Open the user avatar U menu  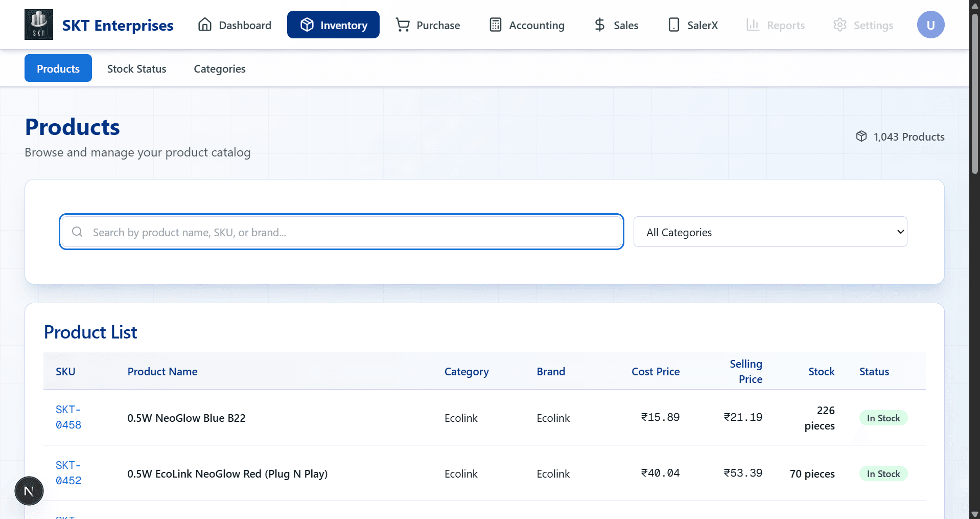pyautogui.click(x=931, y=25)
